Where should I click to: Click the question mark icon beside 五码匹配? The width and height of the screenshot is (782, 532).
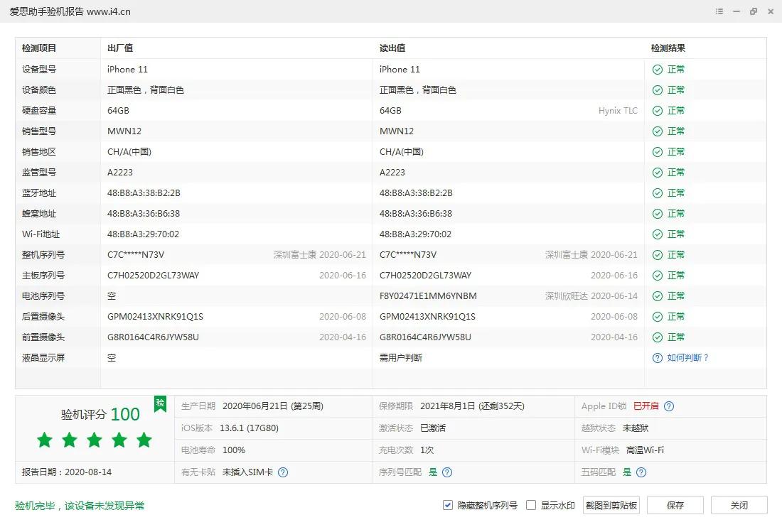(x=641, y=472)
